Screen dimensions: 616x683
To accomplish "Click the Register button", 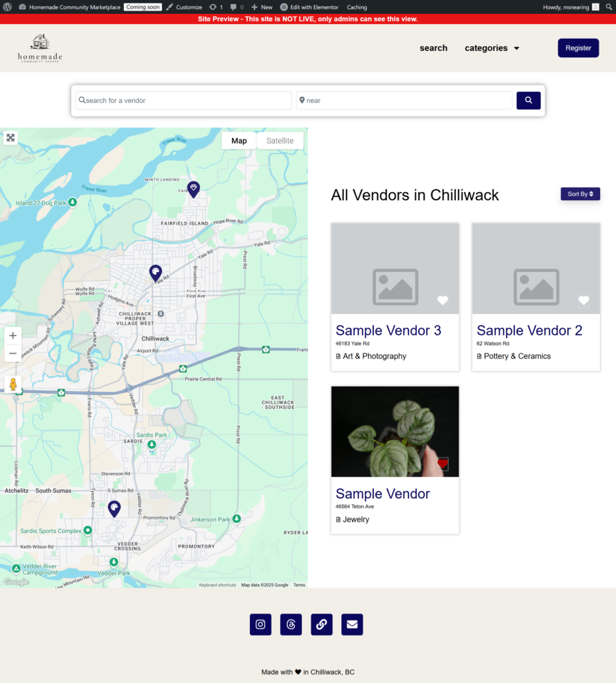I will pyautogui.click(x=578, y=48).
